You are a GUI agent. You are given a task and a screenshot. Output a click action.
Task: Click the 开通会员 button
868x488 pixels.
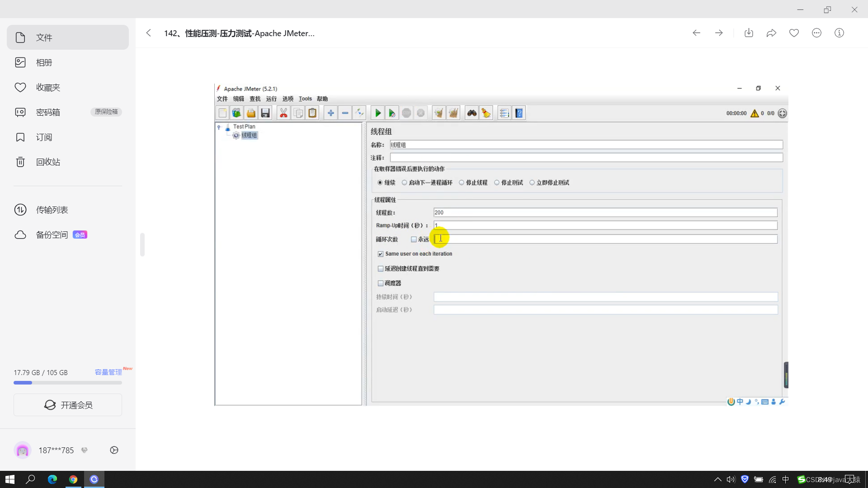pyautogui.click(x=68, y=405)
